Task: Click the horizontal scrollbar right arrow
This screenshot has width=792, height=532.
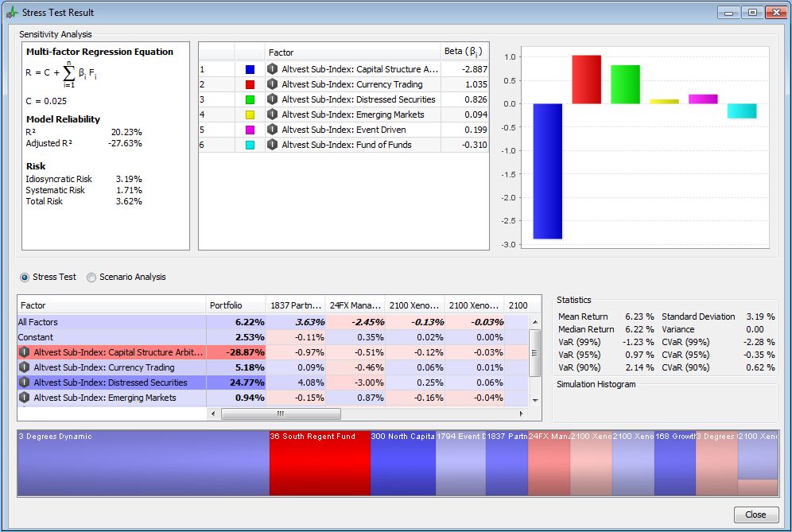Action: coord(522,414)
